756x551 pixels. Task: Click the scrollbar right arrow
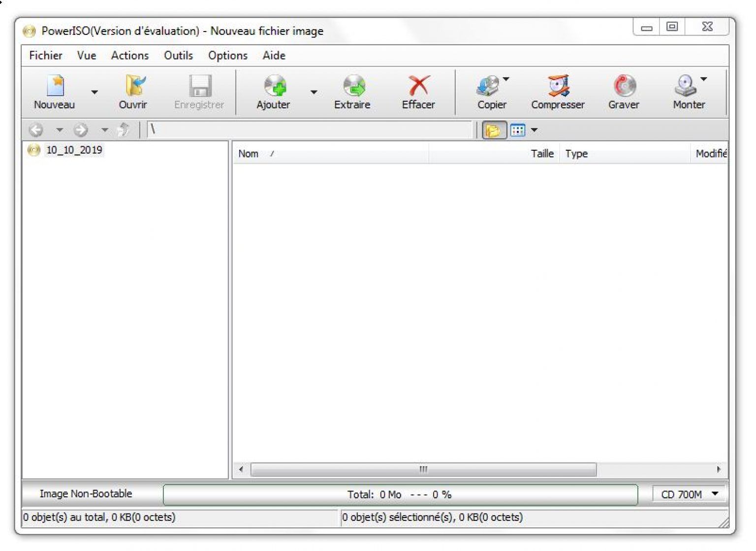(719, 470)
